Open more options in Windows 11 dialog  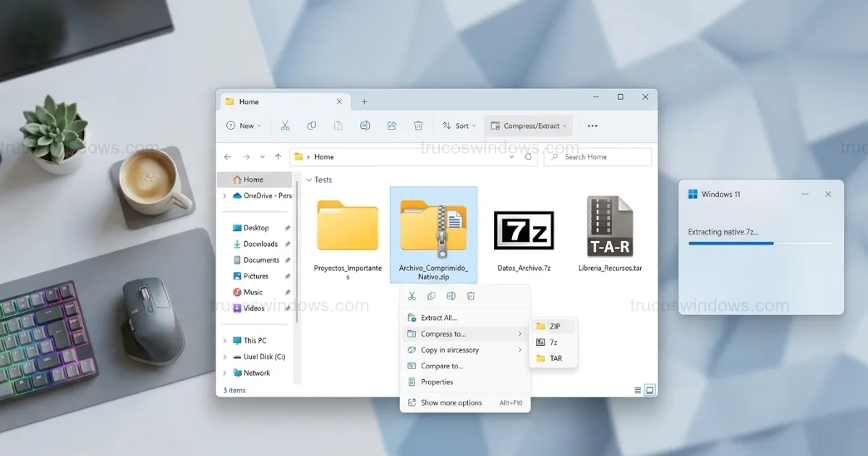click(805, 194)
